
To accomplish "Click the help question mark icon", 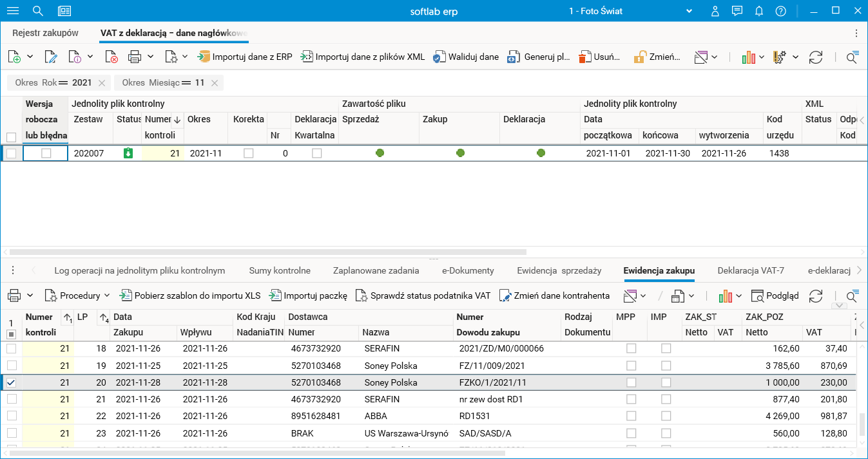I will (781, 11).
